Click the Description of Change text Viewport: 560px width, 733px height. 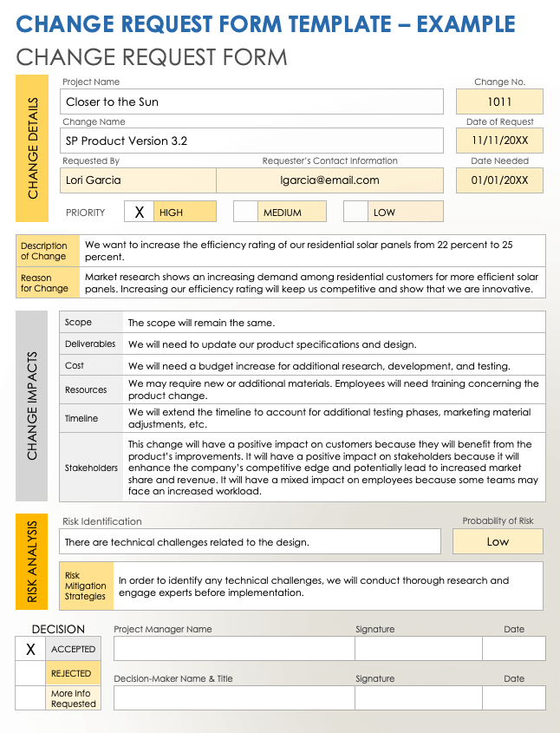312,251
